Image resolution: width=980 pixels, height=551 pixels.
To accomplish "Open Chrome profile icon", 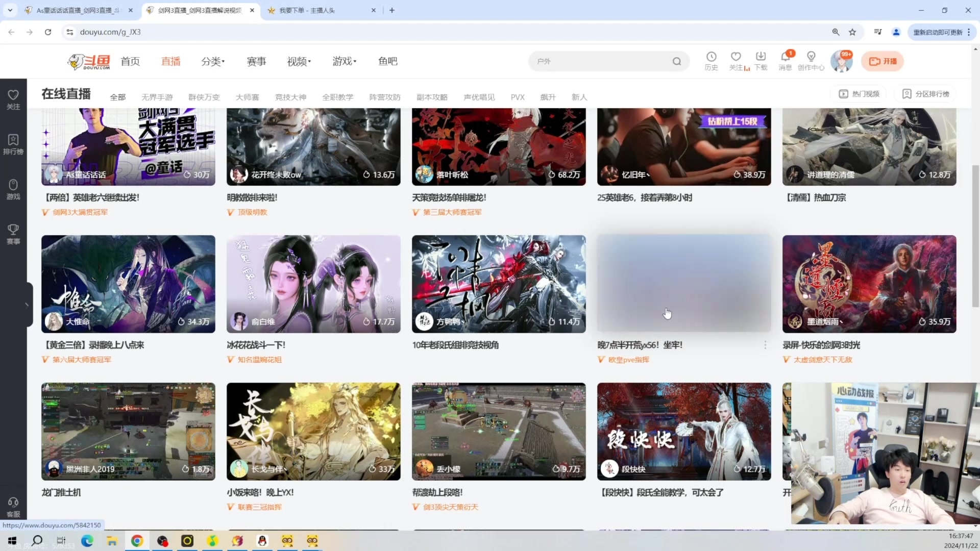I will point(896,32).
